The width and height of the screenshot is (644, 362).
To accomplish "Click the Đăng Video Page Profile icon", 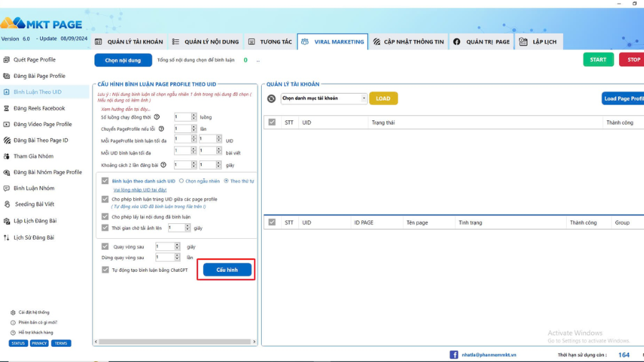I will pyautogui.click(x=7, y=124).
